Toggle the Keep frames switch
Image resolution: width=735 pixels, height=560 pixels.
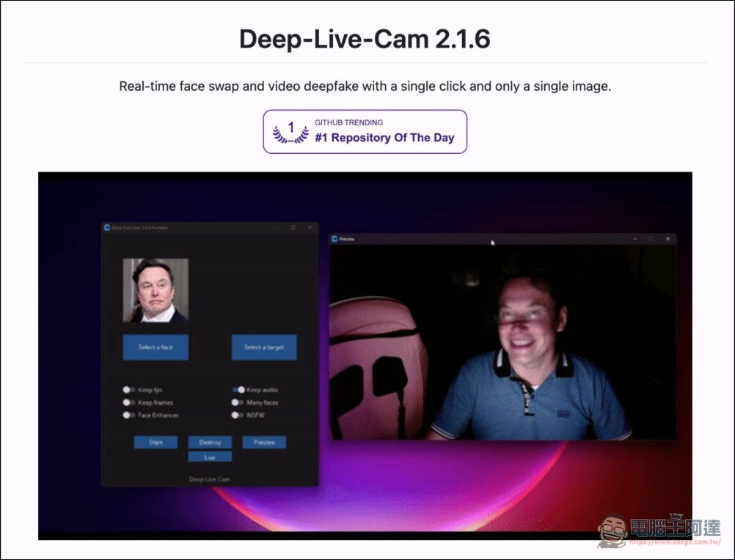tap(129, 402)
